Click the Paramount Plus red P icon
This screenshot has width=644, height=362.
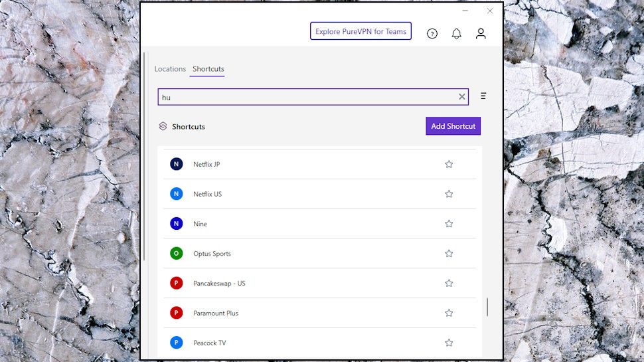tap(176, 313)
